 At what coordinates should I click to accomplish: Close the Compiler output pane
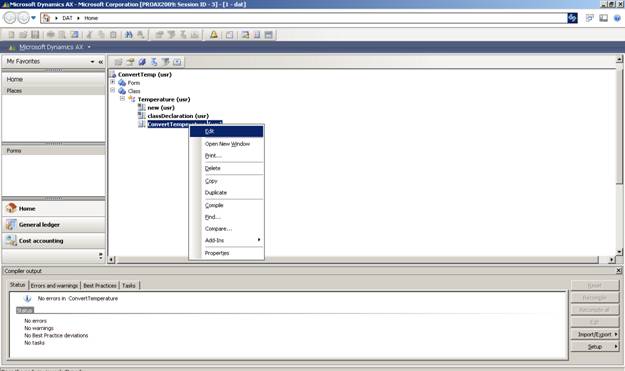click(x=619, y=271)
